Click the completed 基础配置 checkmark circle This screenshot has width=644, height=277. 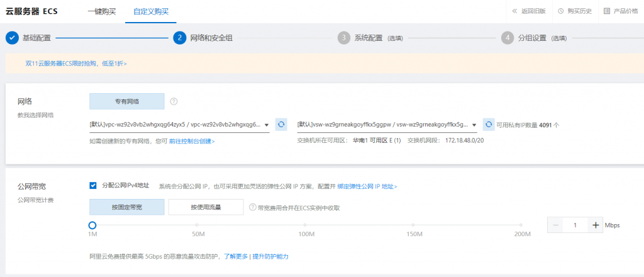(x=13, y=38)
